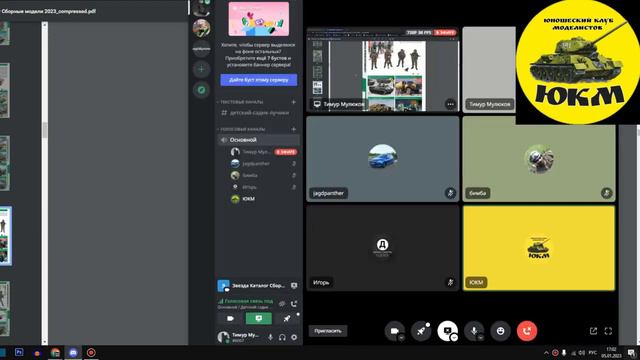Click Add a Server plus icon

tap(201, 69)
